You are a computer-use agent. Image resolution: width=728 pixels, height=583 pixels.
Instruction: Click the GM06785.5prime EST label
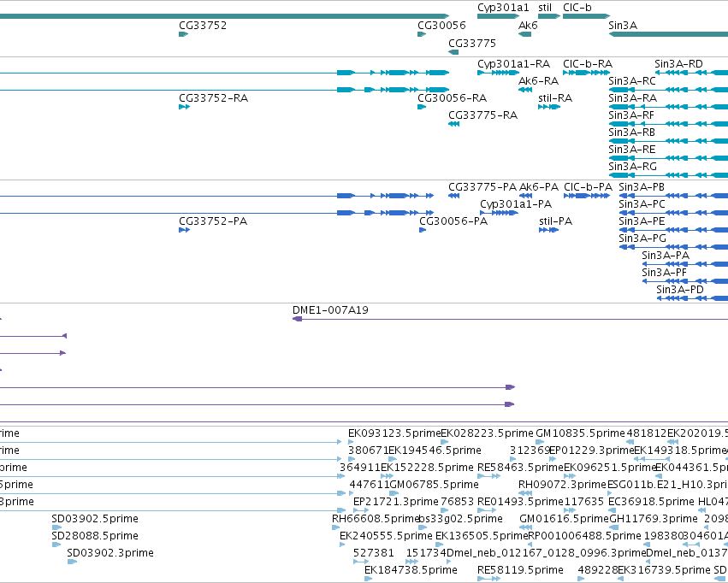(x=434, y=486)
